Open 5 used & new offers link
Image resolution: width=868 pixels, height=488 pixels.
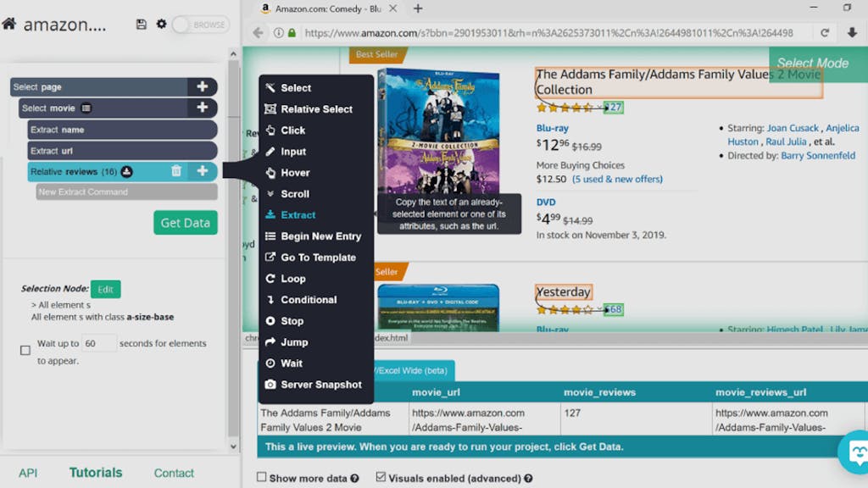[617, 179]
